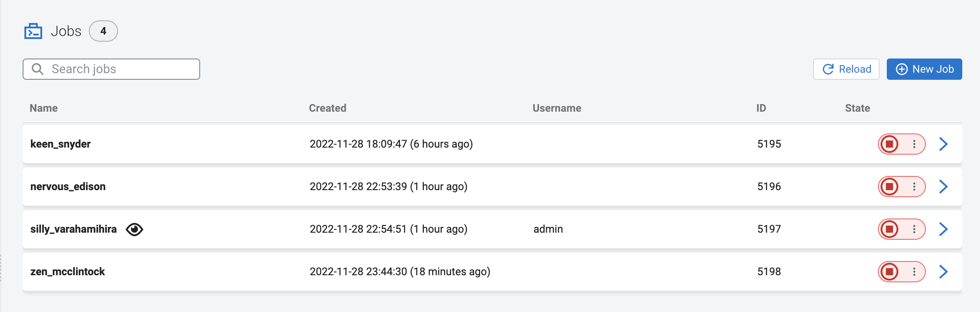980x312 pixels.
Task: Stop the nervous_edison job
Action: 889,187
